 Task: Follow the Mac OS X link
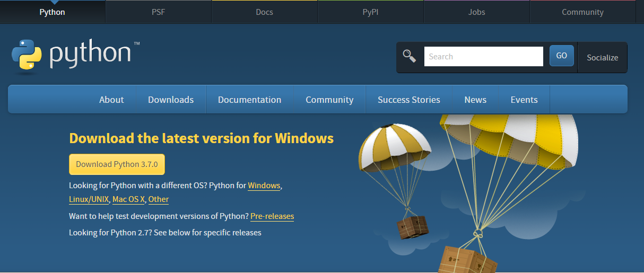tap(128, 199)
